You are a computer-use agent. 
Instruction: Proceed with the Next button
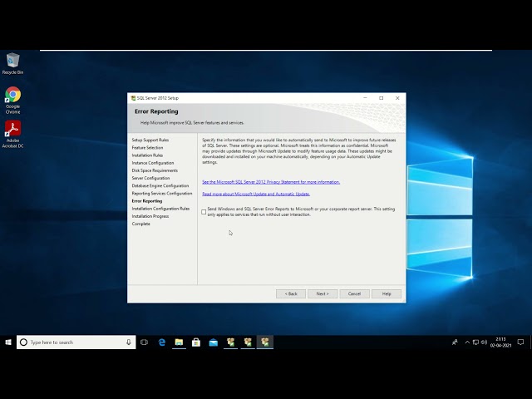(323, 293)
